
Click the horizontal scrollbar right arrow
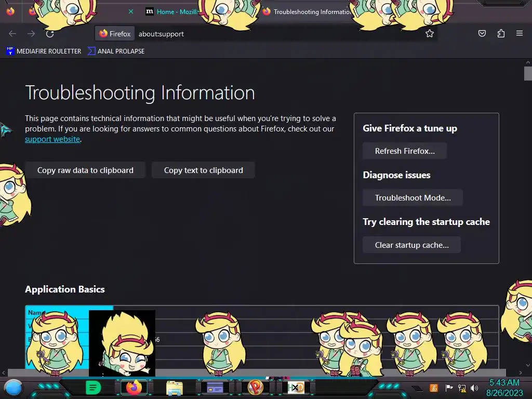(521, 373)
